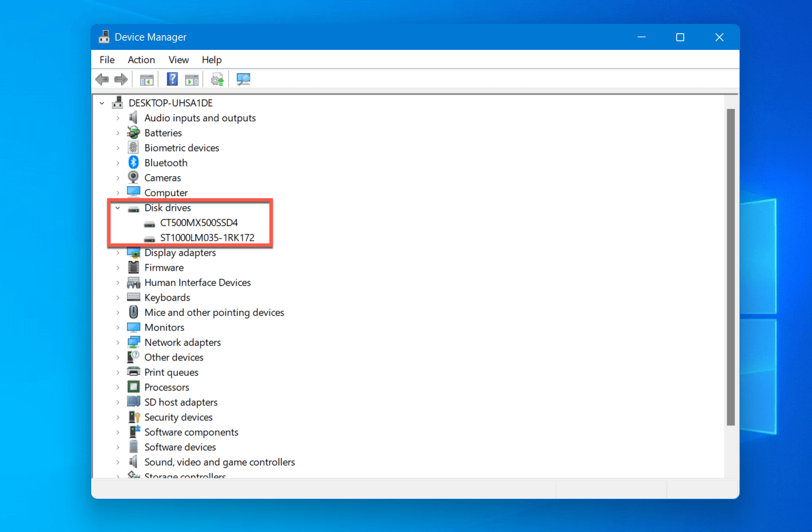Expand the Software components category
The image size is (812, 532).
(x=118, y=432)
